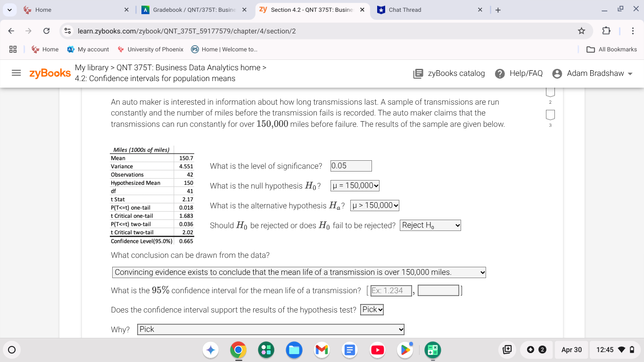Open the conclusion statement dropdown
Screen dimensions: 644x362
299,272
